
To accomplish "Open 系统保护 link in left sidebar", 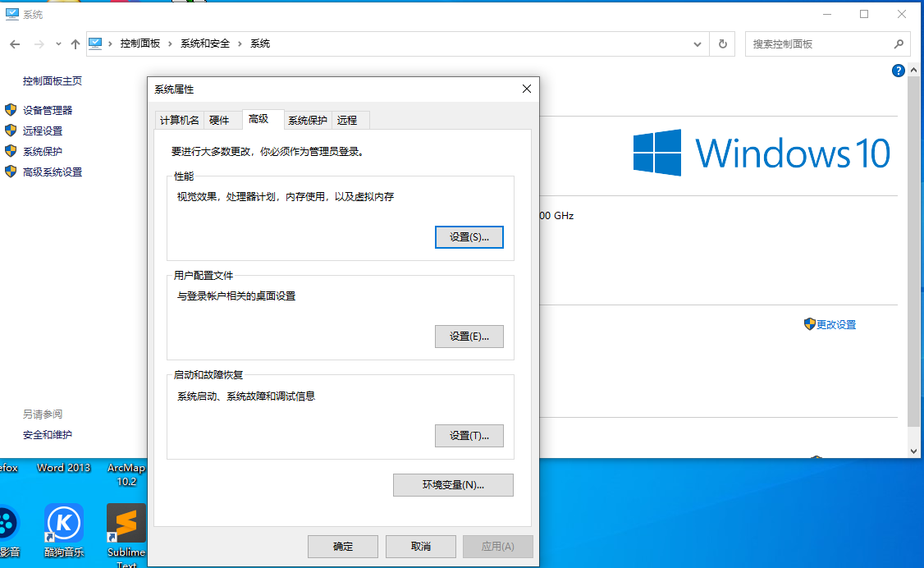I will click(43, 151).
